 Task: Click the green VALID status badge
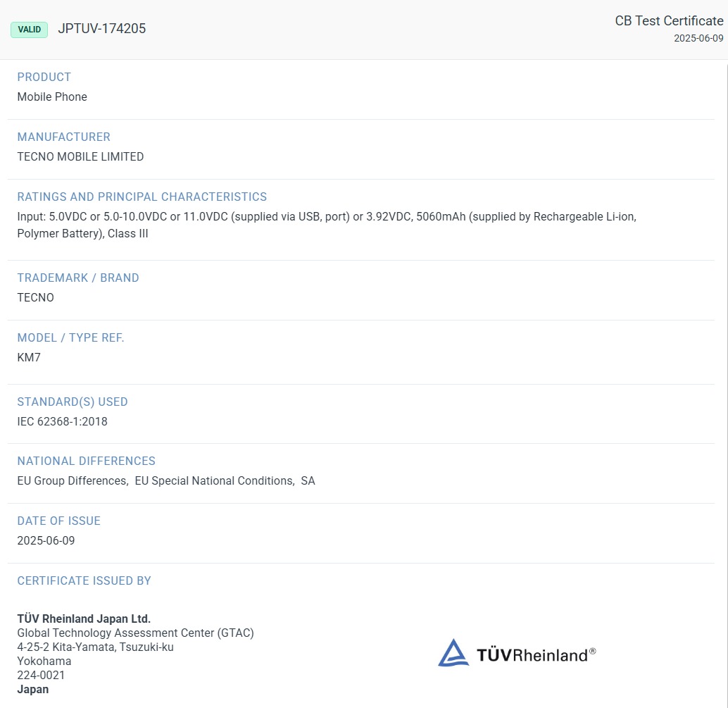tap(30, 30)
